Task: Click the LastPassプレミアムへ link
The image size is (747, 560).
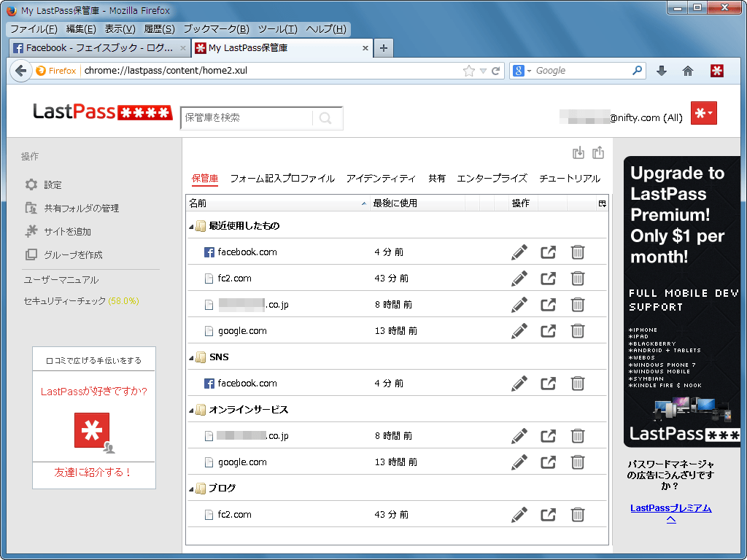Action: (x=671, y=513)
